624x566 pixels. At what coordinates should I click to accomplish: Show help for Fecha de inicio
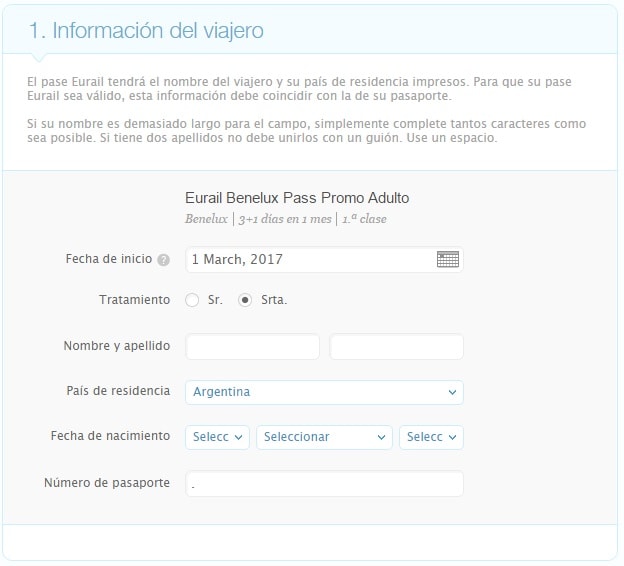pos(163,260)
